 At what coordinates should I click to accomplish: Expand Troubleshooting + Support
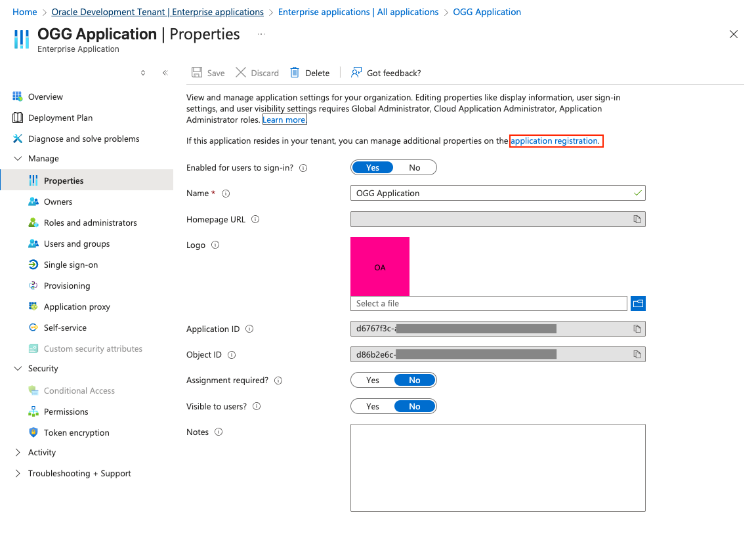[x=18, y=473]
